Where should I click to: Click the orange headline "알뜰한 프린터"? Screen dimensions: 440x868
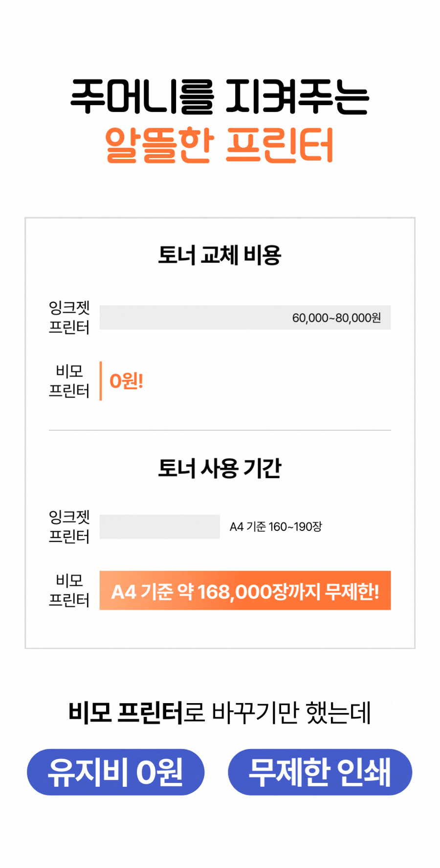tap(220, 145)
